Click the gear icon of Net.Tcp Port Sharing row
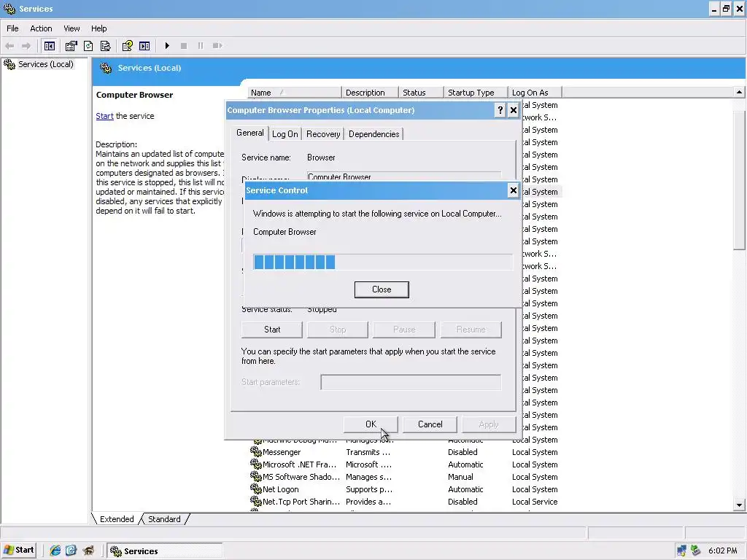The height and width of the screenshot is (560, 747). pyautogui.click(x=256, y=501)
